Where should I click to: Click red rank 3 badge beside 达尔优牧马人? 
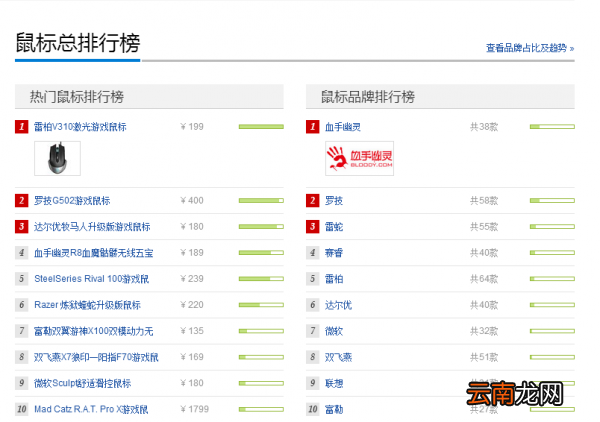click(x=21, y=226)
